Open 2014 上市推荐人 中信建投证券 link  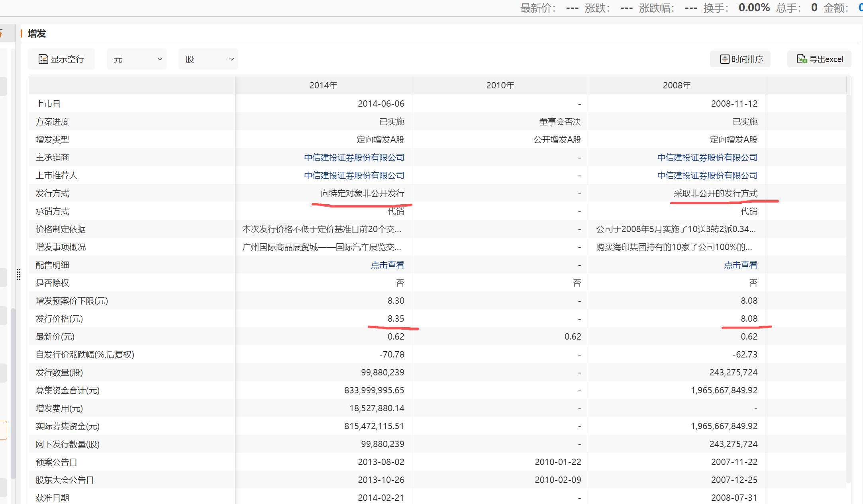(354, 176)
